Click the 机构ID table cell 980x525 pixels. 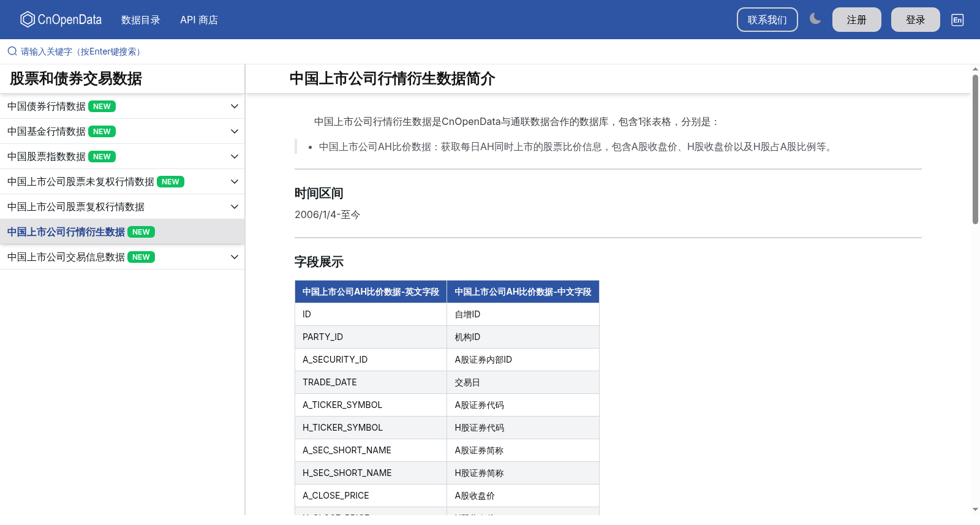click(x=523, y=337)
